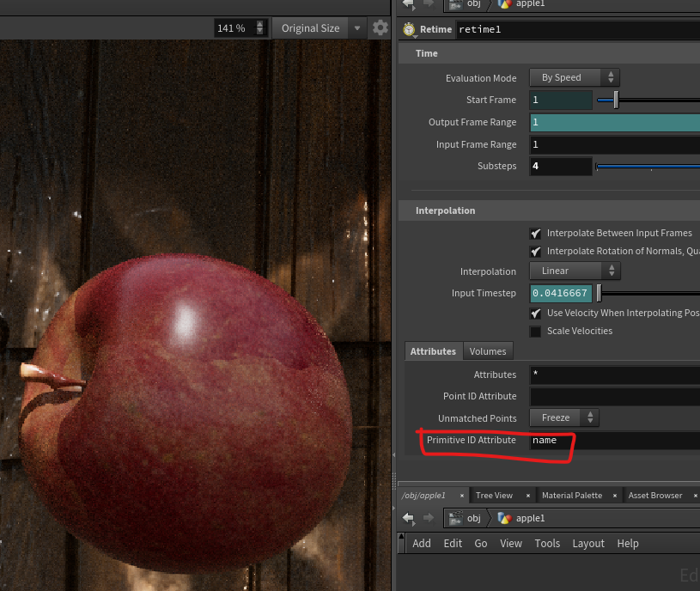
Task: Close the Asset Browser tab
Action: coord(695,496)
